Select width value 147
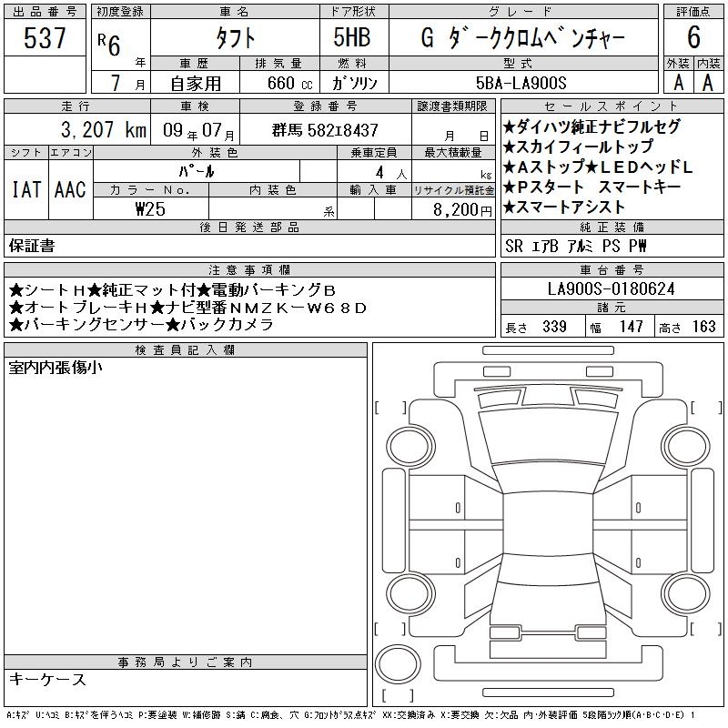Screen dimensions: 728x728 pyautogui.click(x=631, y=327)
